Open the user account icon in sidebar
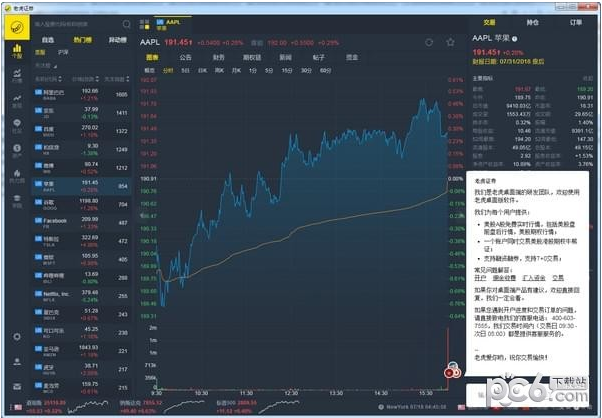Screen dimensions: 602x418 [17, 361]
